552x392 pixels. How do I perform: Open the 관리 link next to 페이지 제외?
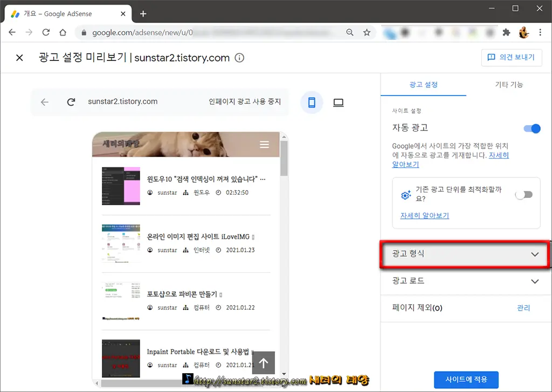pyautogui.click(x=523, y=308)
